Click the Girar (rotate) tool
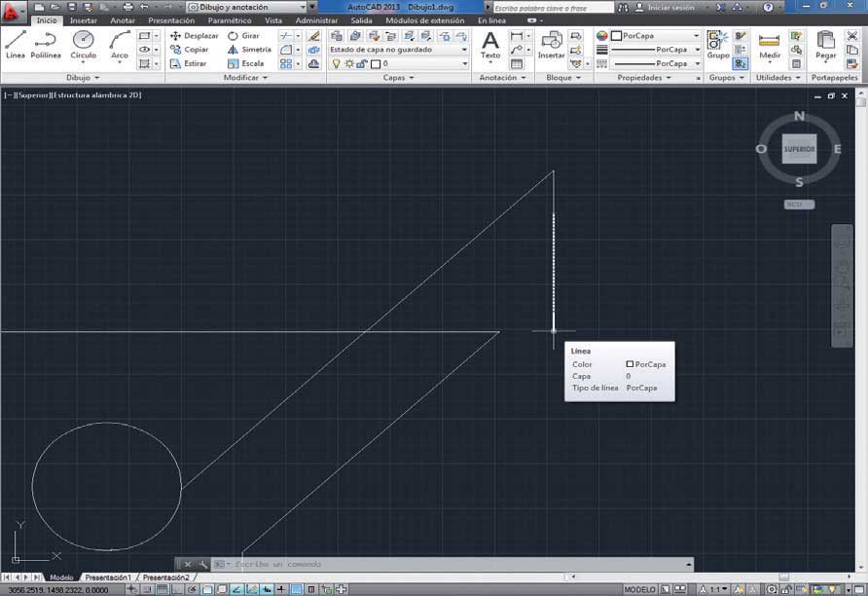The height and width of the screenshot is (596, 868). [243, 35]
